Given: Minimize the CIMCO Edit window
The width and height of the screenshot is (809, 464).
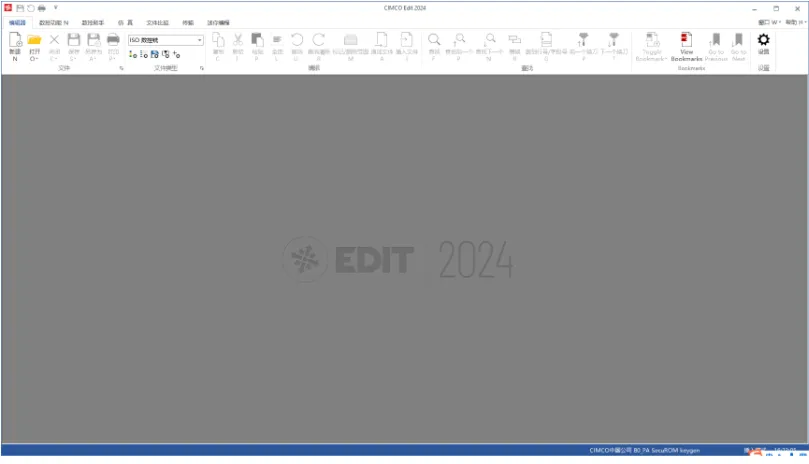Looking at the screenshot, I should [x=754, y=8].
